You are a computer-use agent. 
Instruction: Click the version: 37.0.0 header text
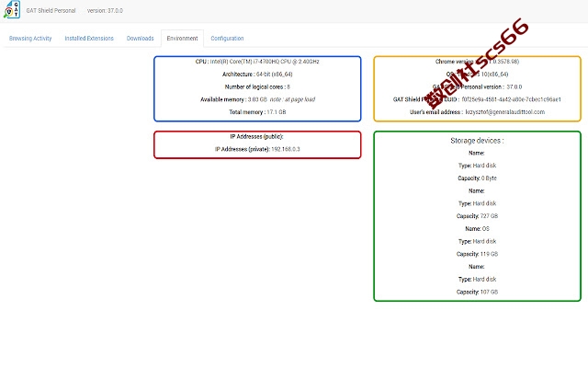[105, 10]
